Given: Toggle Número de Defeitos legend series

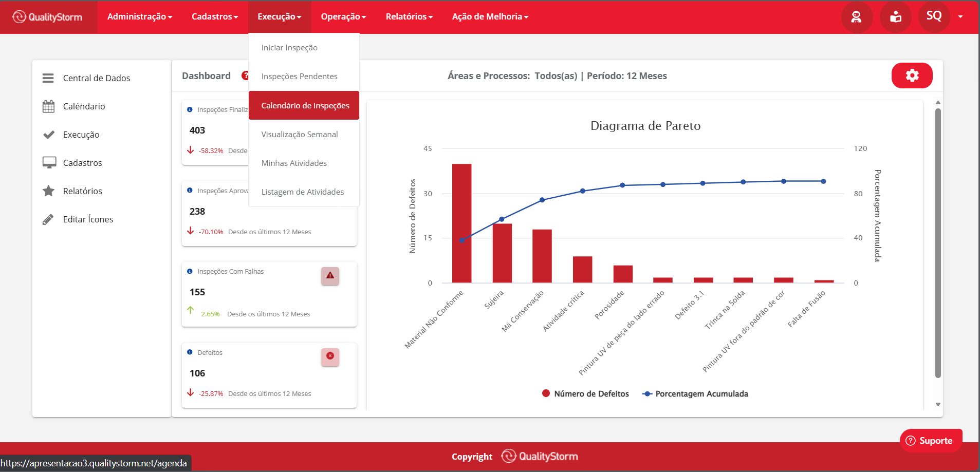Looking at the screenshot, I should tap(585, 393).
